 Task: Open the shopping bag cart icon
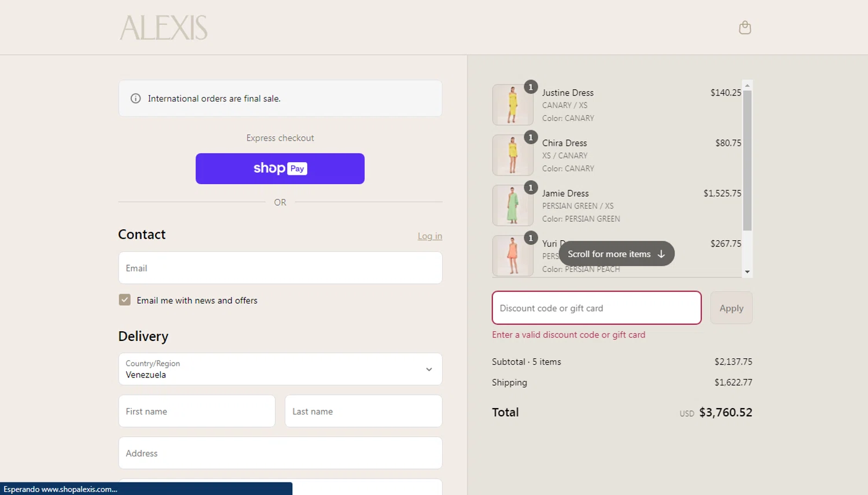(x=745, y=27)
